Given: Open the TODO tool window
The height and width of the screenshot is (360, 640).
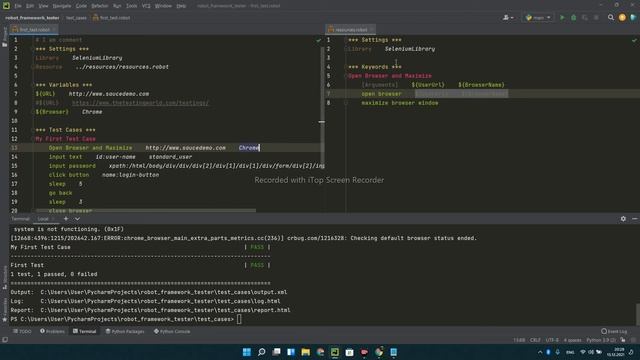Looking at the screenshot, I should point(22,331).
